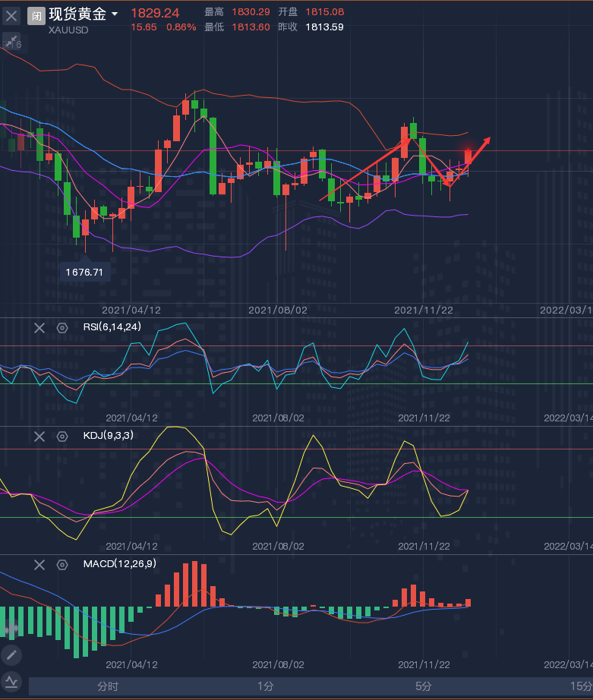
Task: Select the pencil drawing tool
Action: [11, 654]
